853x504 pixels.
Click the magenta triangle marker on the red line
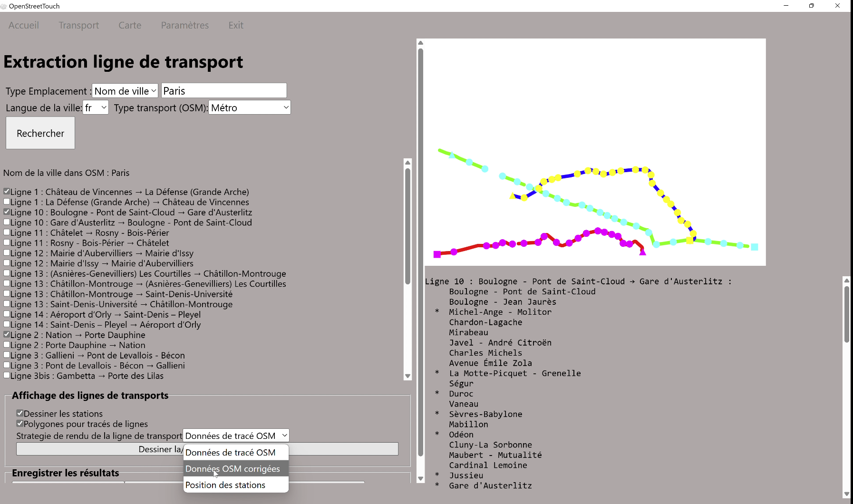(x=643, y=252)
